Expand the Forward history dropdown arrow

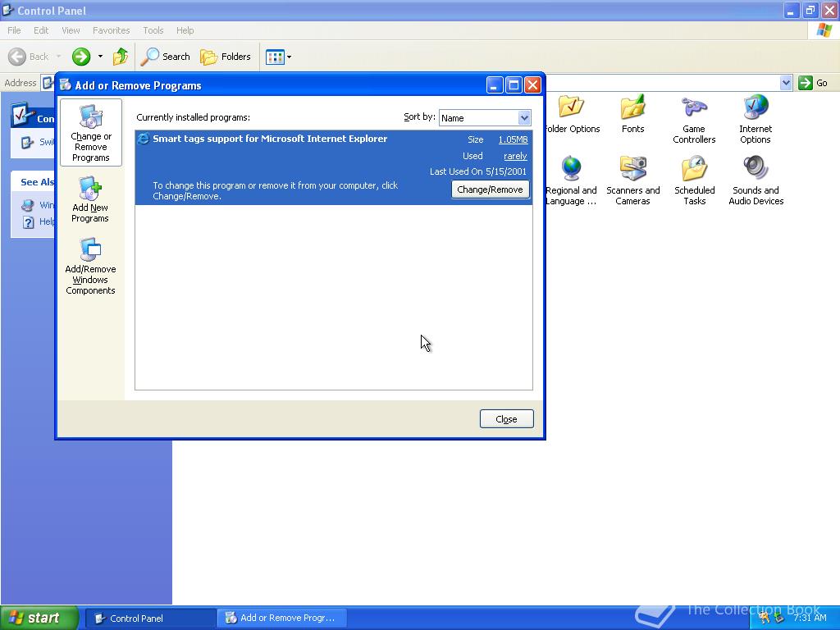[x=100, y=57]
